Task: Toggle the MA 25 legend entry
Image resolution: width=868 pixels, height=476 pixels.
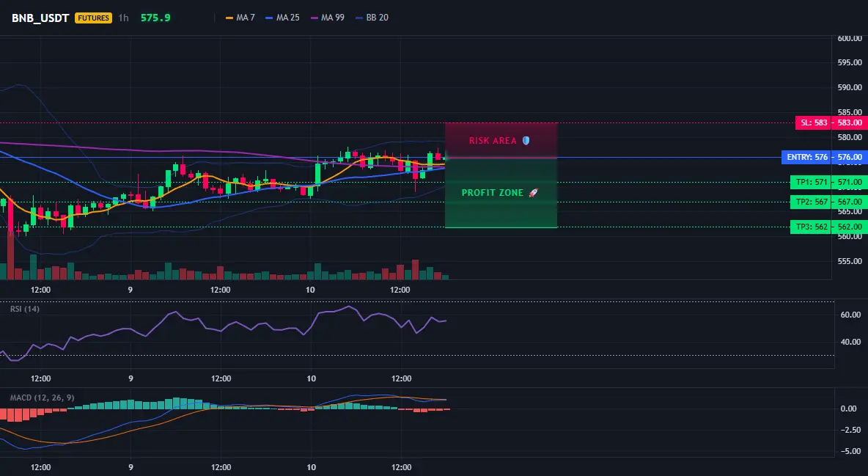Action: pyautogui.click(x=282, y=18)
